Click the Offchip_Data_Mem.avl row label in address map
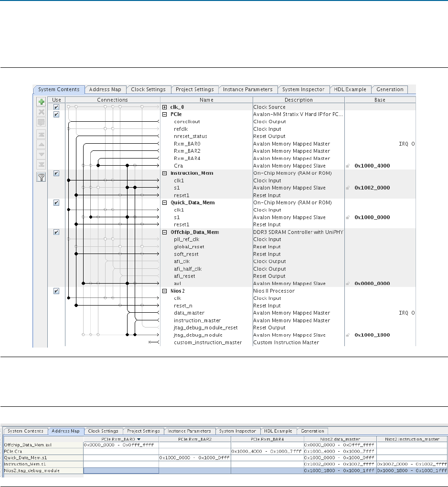This screenshot has width=448, height=487. point(43,445)
